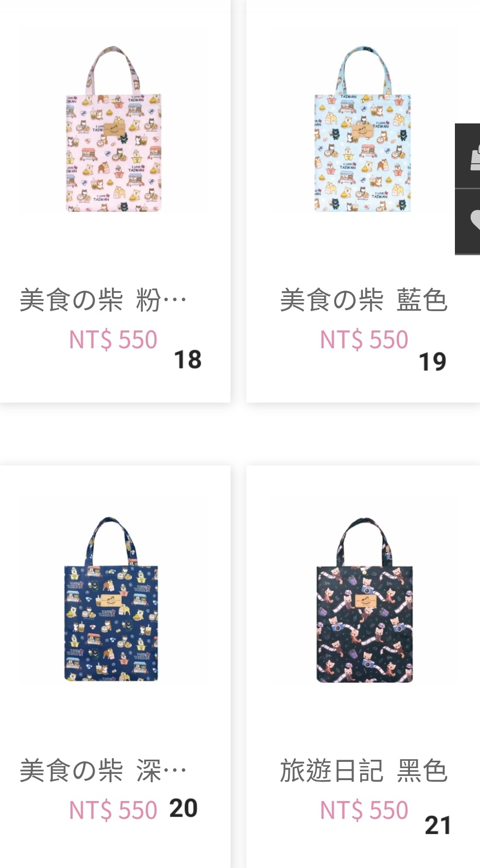The height and width of the screenshot is (868, 480).
Task: Click the number 21 label
Action: pyautogui.click(x=438, y=826)
